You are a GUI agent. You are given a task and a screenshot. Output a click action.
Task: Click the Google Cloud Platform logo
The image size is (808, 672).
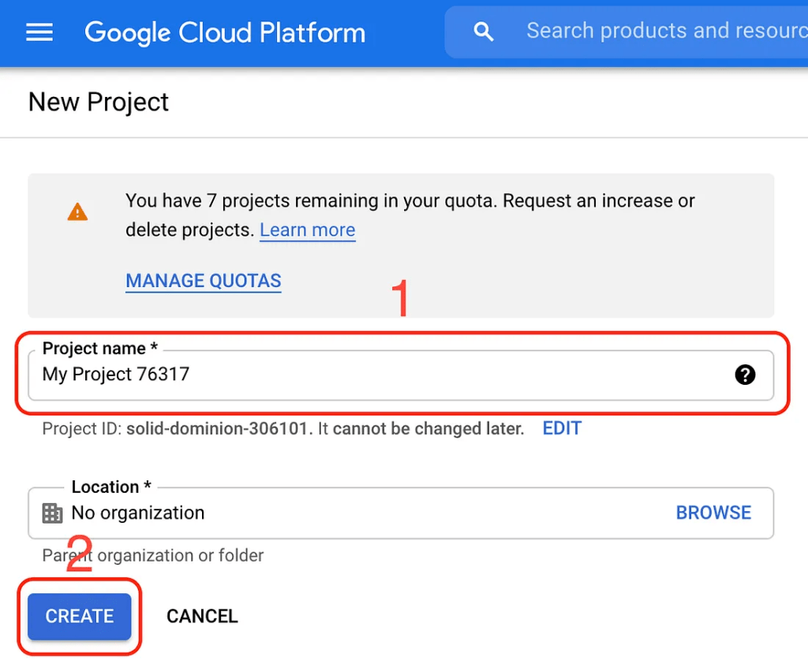pos(225,32)
